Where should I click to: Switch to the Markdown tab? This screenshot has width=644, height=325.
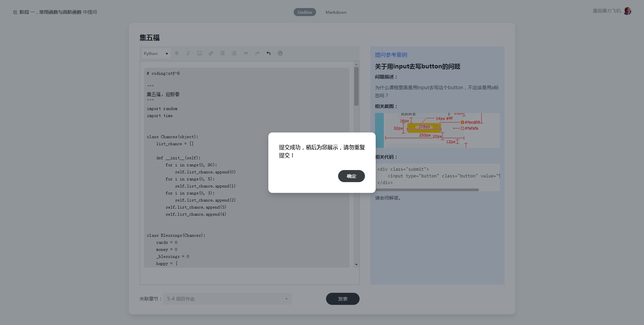pyautogui.click(x=336, y=12)
